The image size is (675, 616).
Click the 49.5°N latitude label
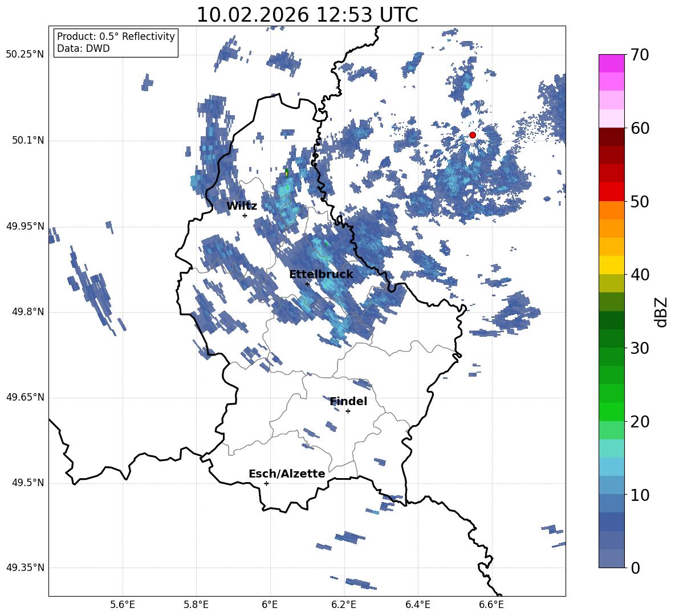(x=27, y=483)
